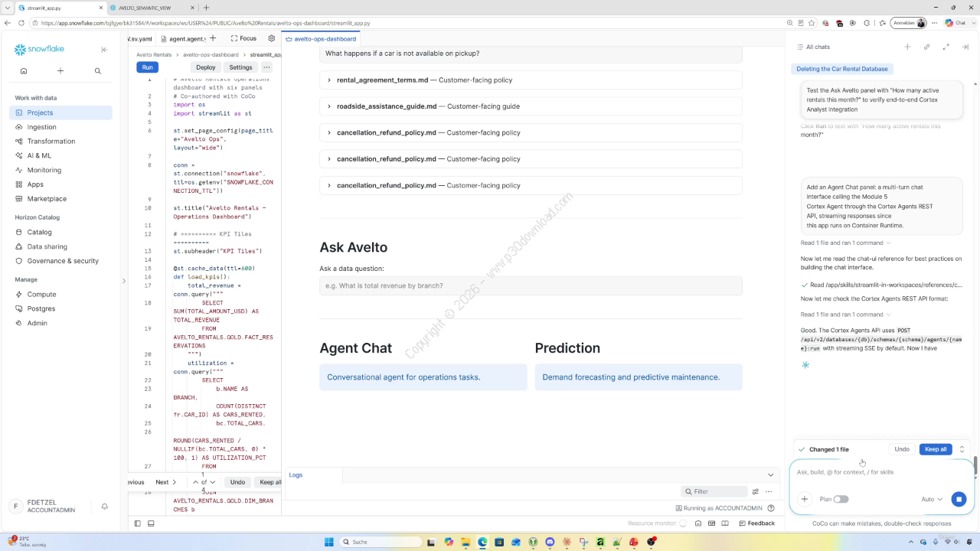Open Windows Start menu

click(x=329, y=542)
